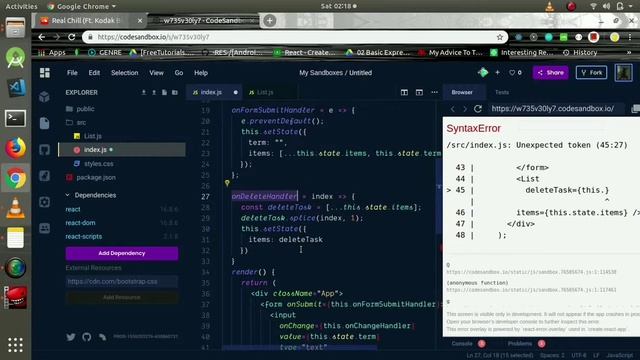The image size is (640, 360).
Task: Open the Live sidebar icon
Action: [44, 228]
